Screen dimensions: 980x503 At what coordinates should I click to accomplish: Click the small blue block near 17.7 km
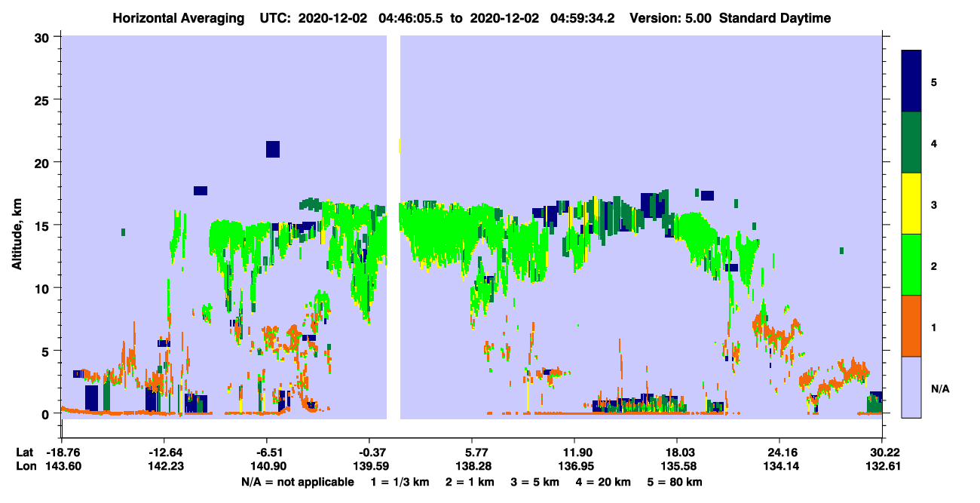201,191
